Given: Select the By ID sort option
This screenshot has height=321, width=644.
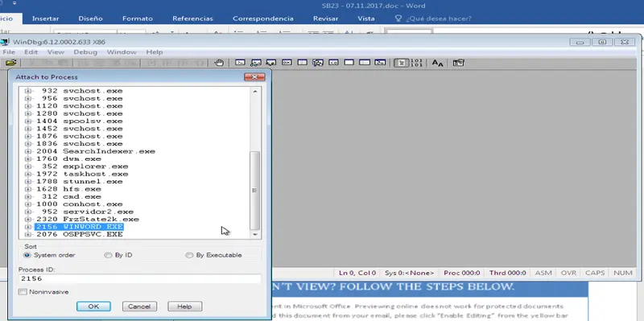Looking at the screenshot, I should pos(108,255).
